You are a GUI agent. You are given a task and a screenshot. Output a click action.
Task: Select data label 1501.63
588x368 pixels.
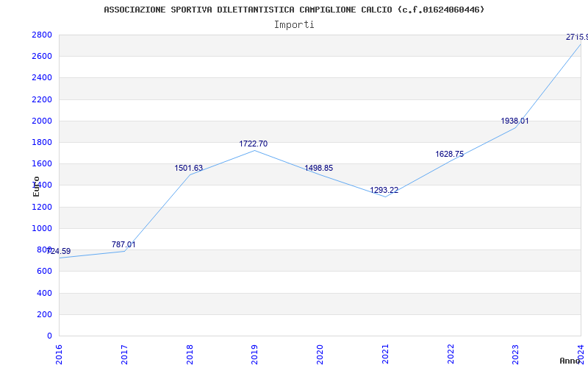189,168
